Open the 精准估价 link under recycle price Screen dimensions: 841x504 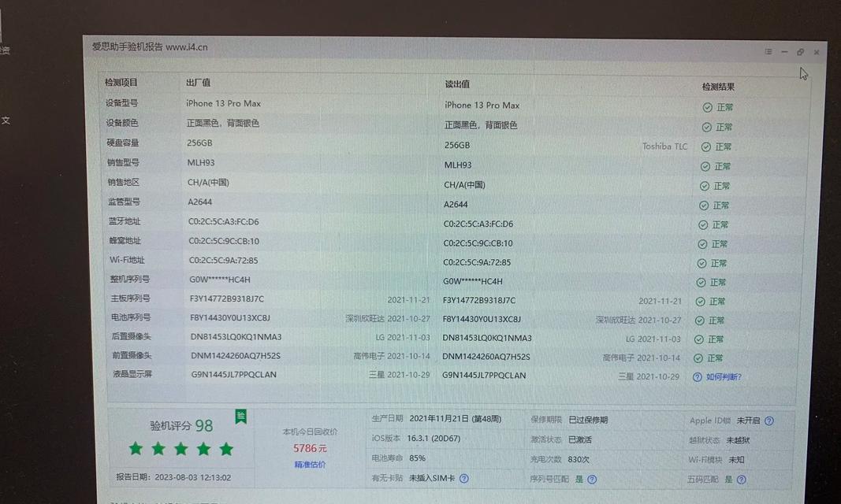[310, 465]
